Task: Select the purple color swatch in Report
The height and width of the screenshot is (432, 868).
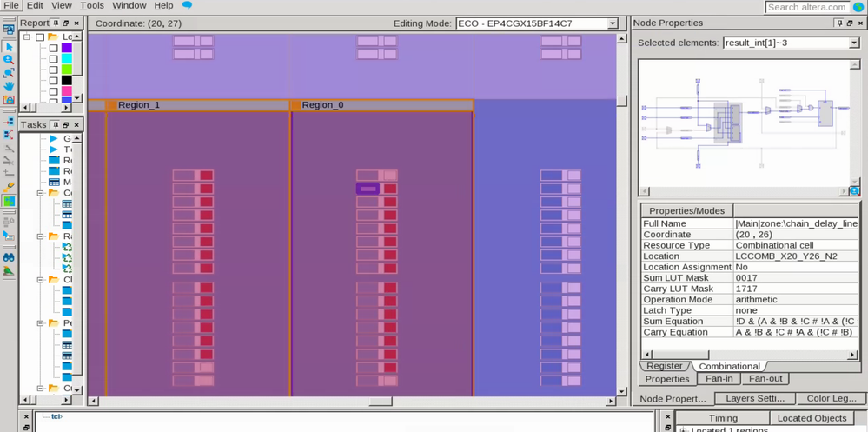Action: point(66,48)
